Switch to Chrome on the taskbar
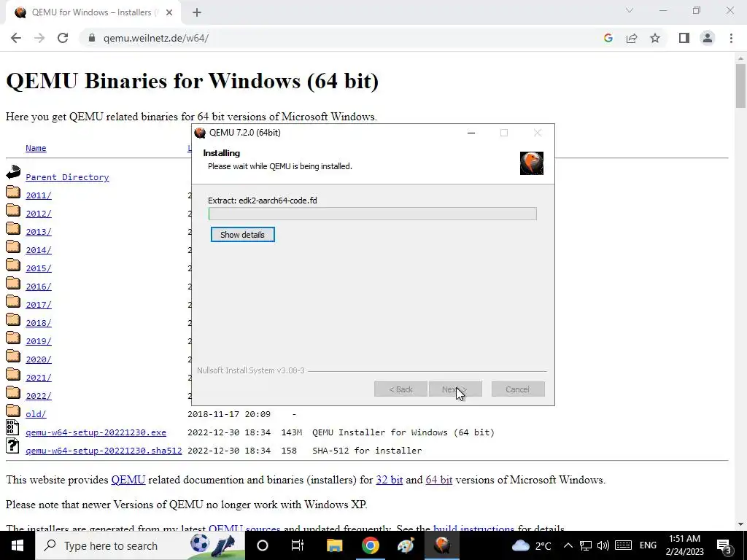The image size is (747, 560). point(370,545)
